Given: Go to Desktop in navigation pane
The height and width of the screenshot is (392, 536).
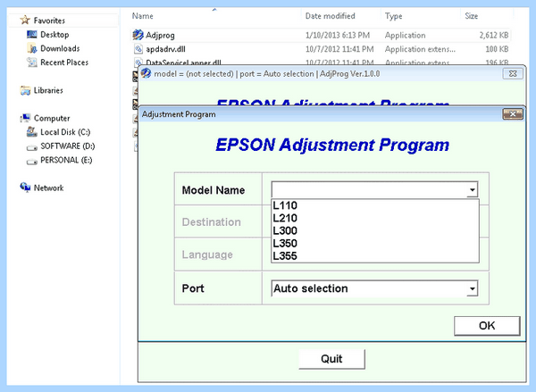Looking at the screenshot, I should [54, 35].
